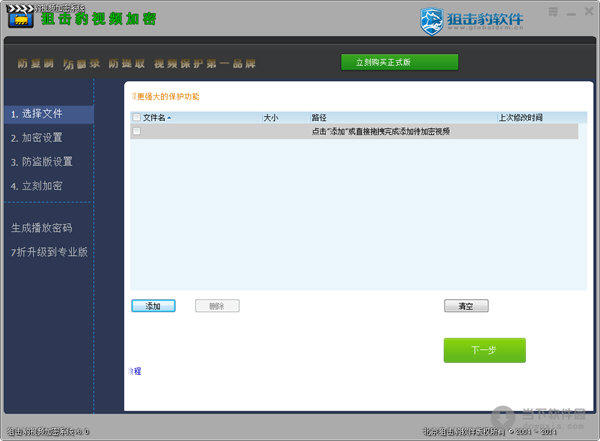This screenshot has width=600, height=441.
Task: Go to step 2. 加密设置
Action: pyautogui.click(x=37, y=138)
